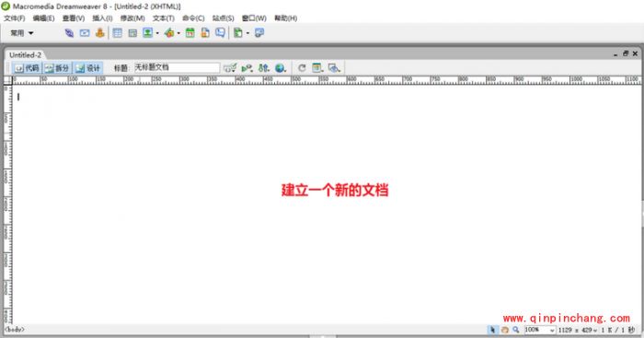Screen dimensions: 644x338
Task: Refresh design view icon
Action: pyautogui.click(x=302, y=68)
